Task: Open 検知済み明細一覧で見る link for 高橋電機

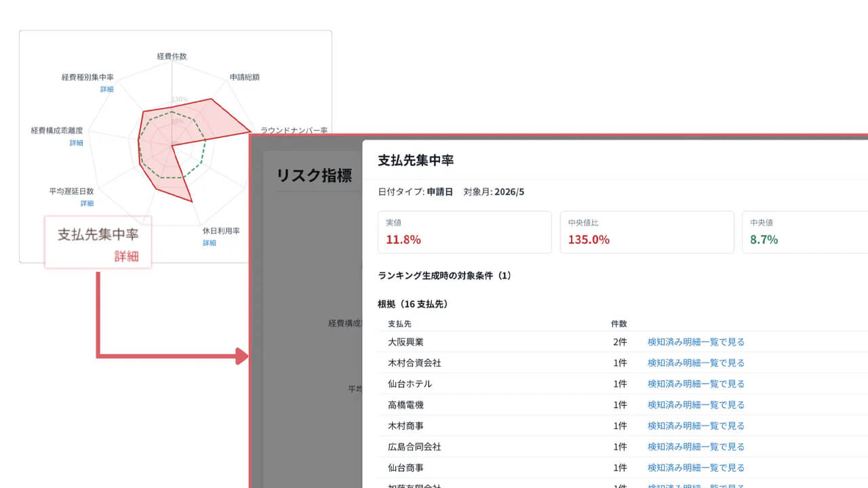Action: click(x=696, y=405)
